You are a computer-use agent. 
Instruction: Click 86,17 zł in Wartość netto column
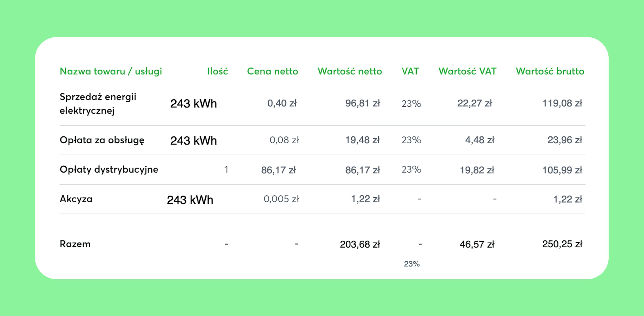click(x=362, y=170)
